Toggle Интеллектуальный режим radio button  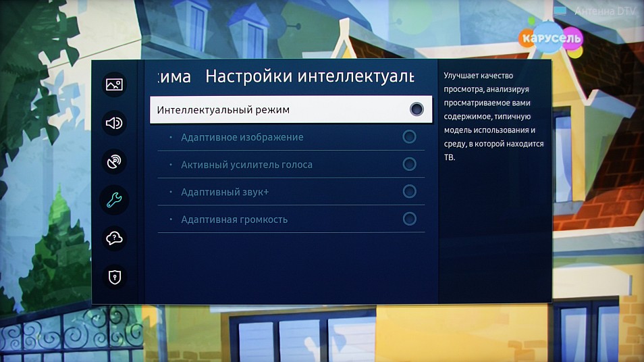tap(416, 109)
